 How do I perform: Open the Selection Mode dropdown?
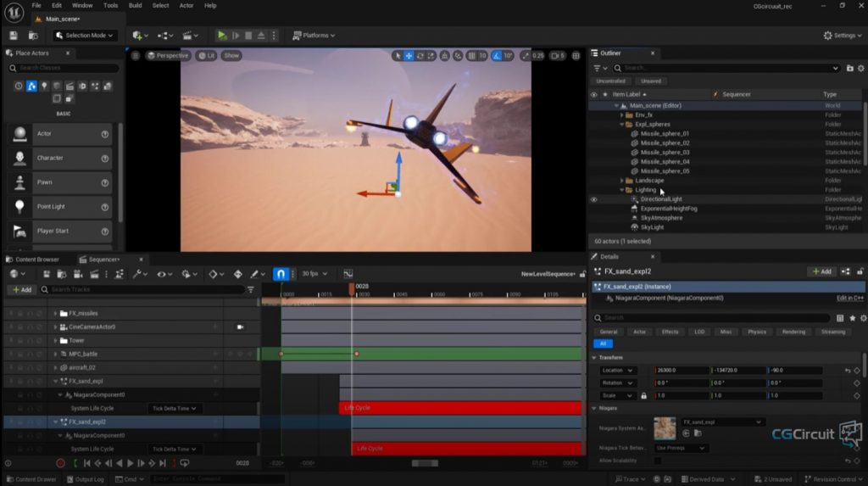pyautogui.click(x=85, y=36)
